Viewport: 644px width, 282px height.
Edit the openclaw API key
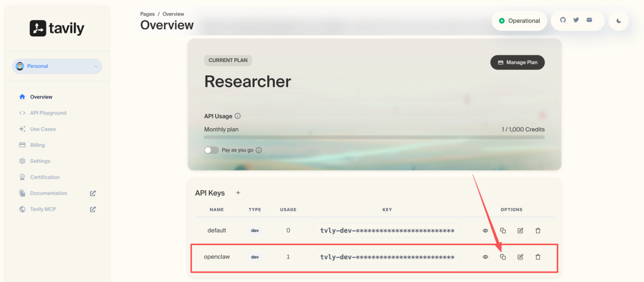[520, 257]
